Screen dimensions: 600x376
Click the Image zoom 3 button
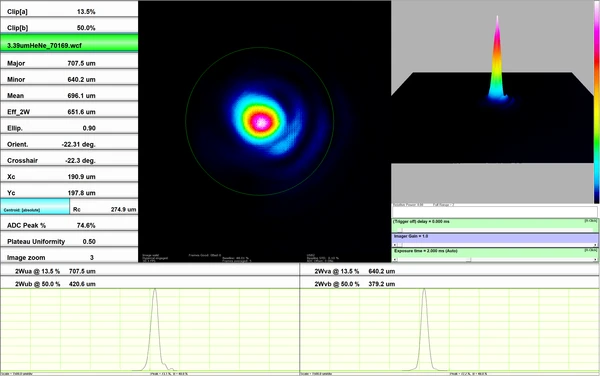click(69, 257)
